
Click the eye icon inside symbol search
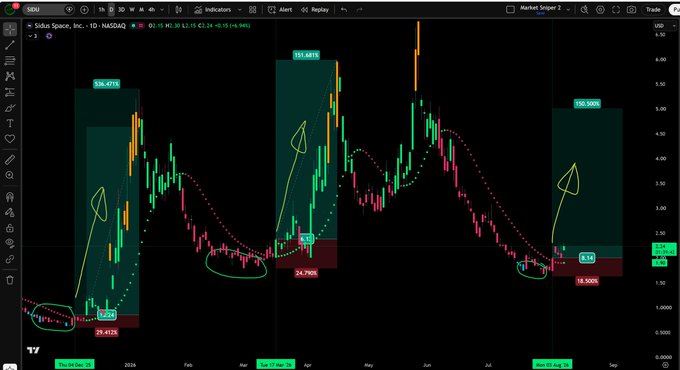[x=69, y=9]
